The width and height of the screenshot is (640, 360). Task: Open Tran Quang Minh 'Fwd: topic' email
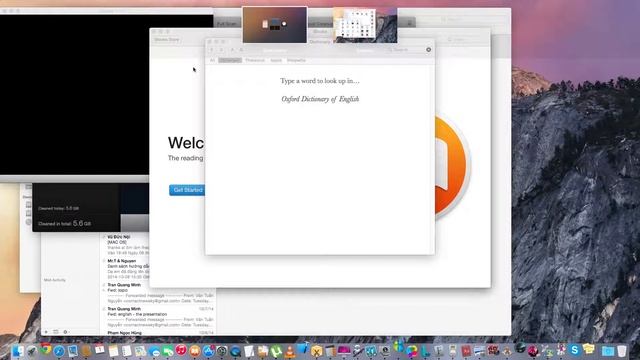pos(159,293)
